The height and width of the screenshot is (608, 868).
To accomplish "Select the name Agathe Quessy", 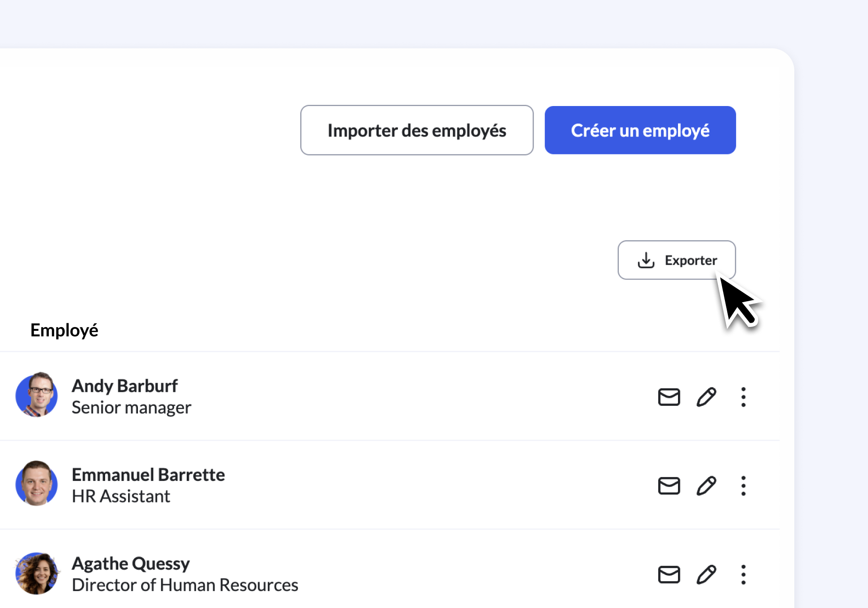I will [131, 563].
